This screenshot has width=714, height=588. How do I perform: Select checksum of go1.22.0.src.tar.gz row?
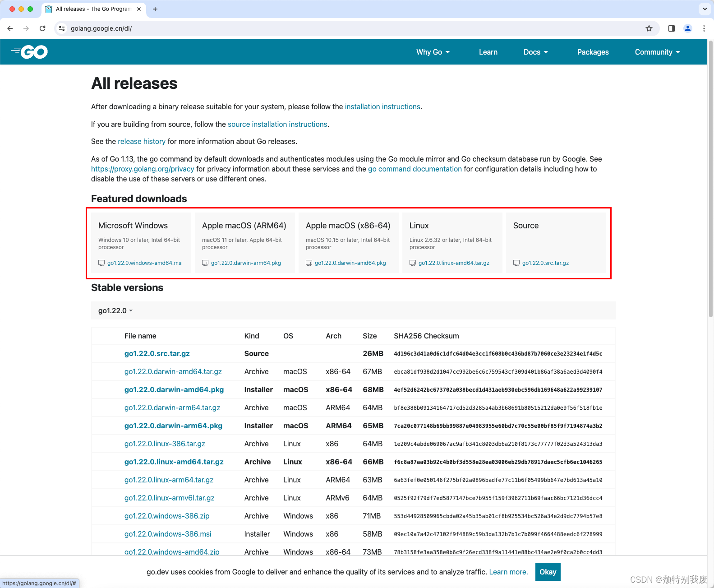point(498,354)
